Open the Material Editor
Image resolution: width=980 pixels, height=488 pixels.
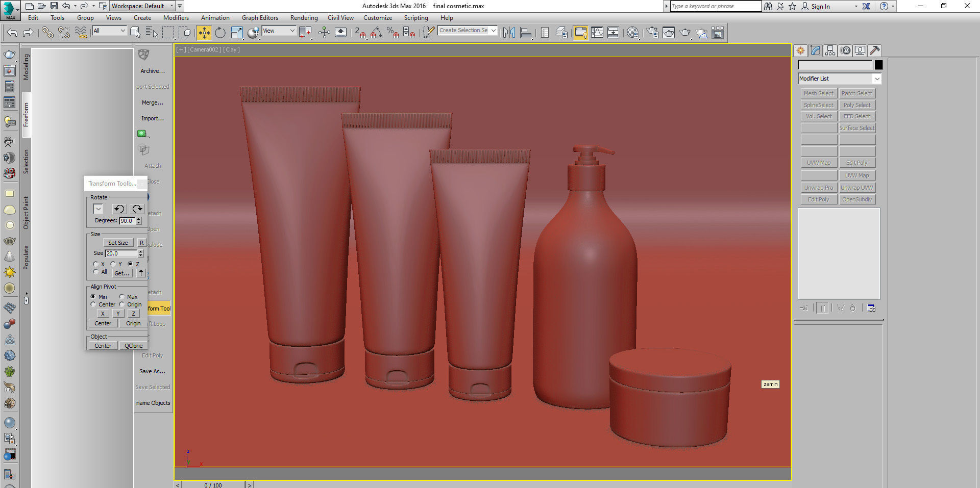pyautogui.click(x=633, y=33)
